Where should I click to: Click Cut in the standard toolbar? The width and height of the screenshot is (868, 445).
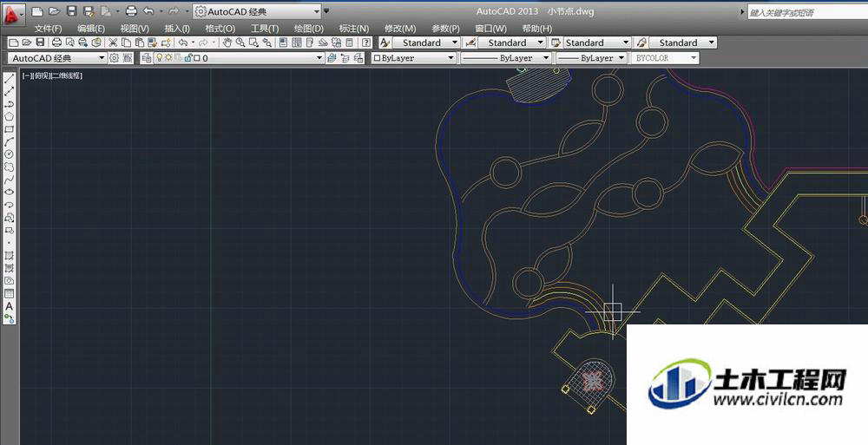[112, 43]
